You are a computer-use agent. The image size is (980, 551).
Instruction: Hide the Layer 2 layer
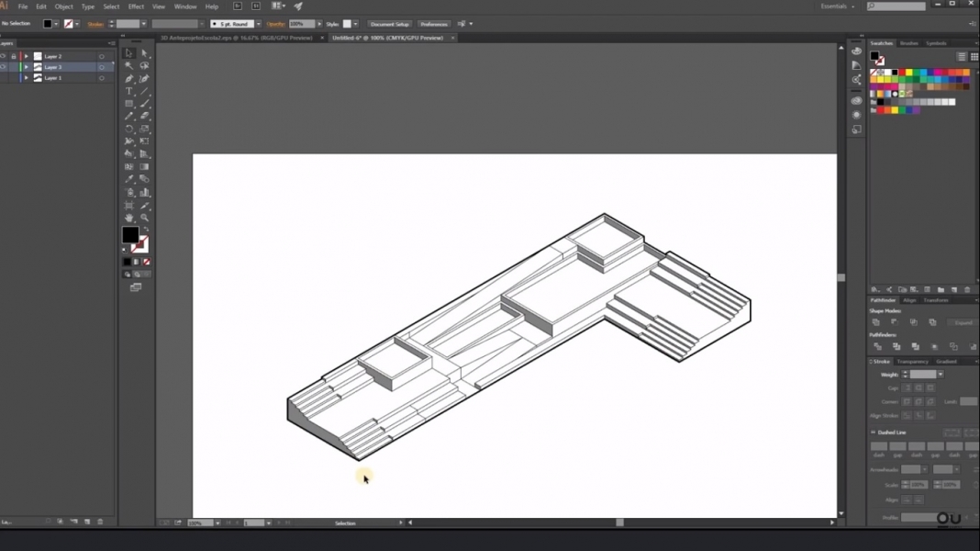pyautogui.click(x=4, y=56)
